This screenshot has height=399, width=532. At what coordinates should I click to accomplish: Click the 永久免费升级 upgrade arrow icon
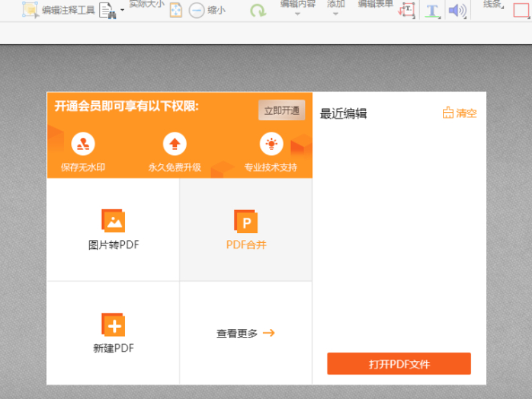pyautogui.click(x=175, y=144)
